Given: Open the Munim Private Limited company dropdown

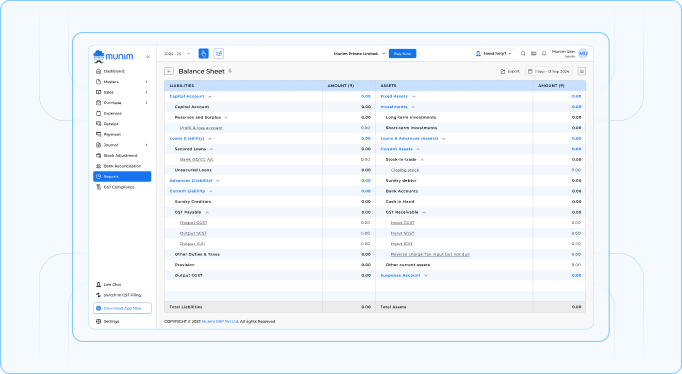Looking at the screenshot, I should tap(359, 53).
